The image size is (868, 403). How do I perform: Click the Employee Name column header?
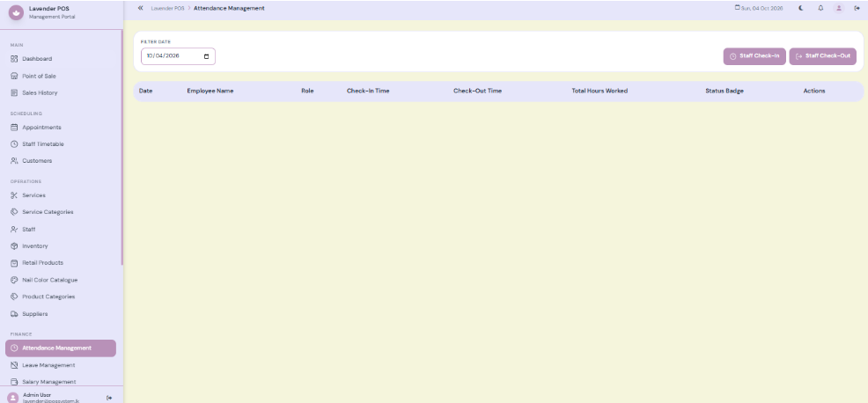[x=210, y=91]
